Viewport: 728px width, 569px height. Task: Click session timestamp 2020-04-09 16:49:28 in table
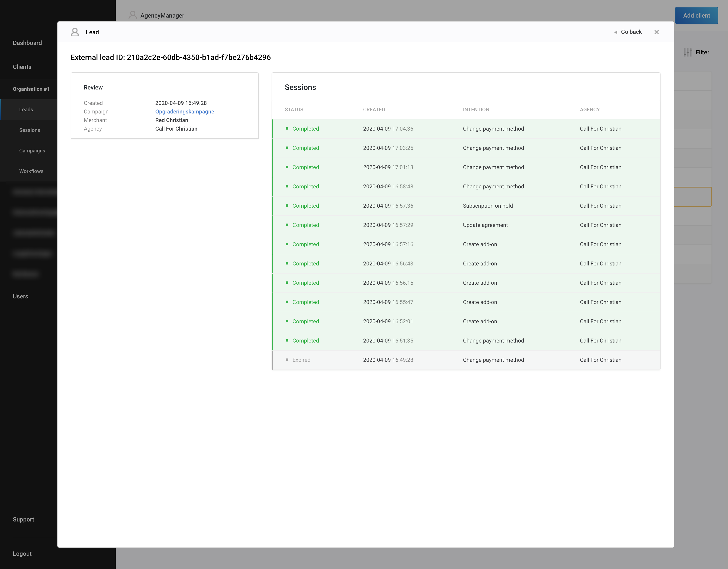coord(388,360)
